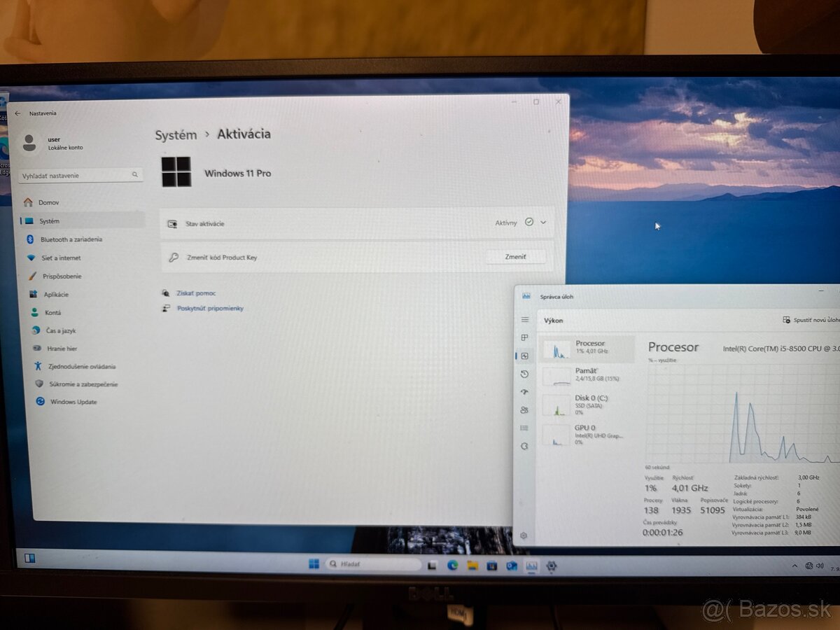Screen dimensions: 840x630
Task: Open Processes view in Task Manager
Action: tap(525, 337)
